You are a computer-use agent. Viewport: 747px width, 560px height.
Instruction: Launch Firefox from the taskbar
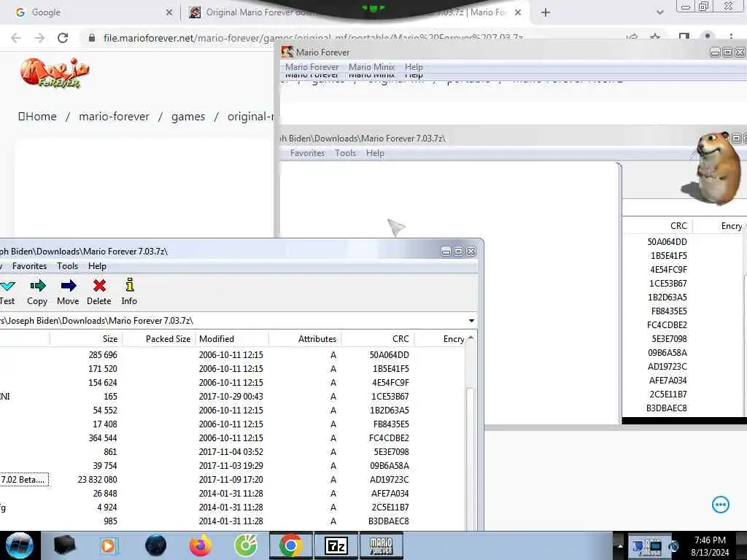tap(201, 545)
